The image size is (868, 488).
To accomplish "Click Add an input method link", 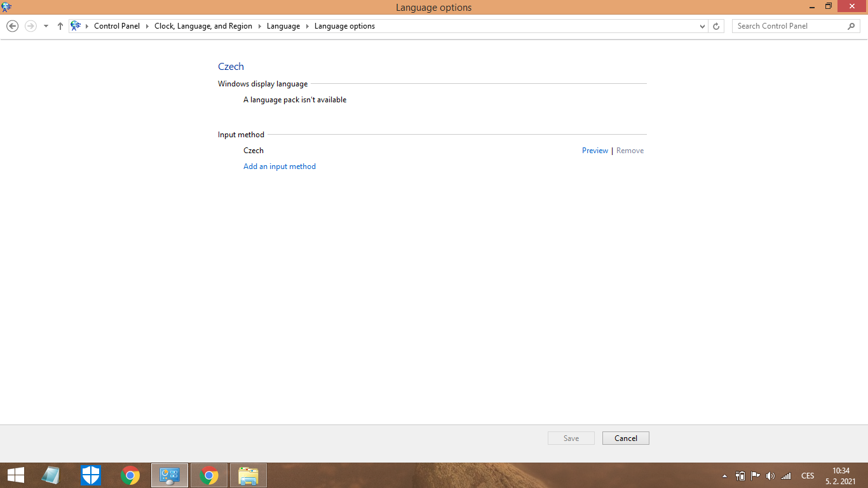I will pos(280,166).
